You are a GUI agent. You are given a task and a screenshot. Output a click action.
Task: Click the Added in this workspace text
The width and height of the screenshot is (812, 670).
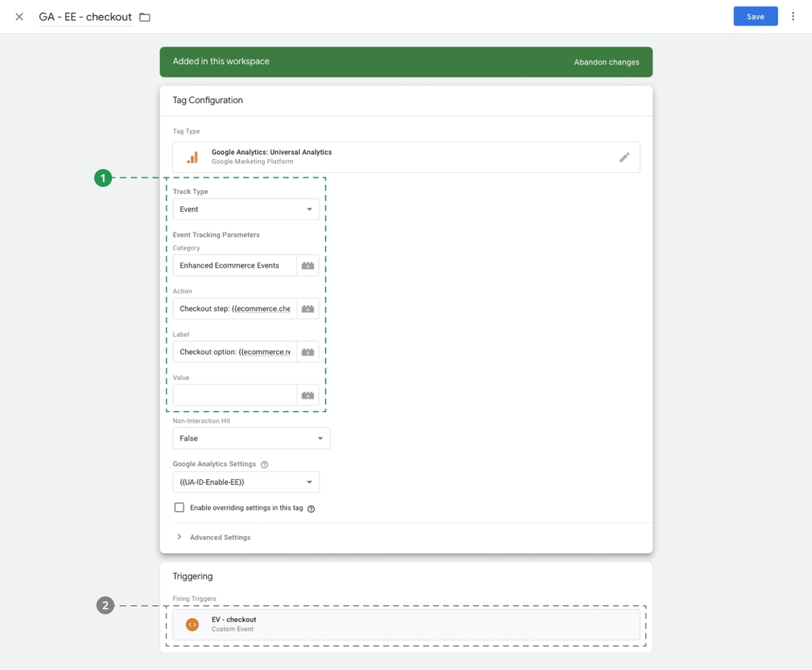click(x=221, y=61)
